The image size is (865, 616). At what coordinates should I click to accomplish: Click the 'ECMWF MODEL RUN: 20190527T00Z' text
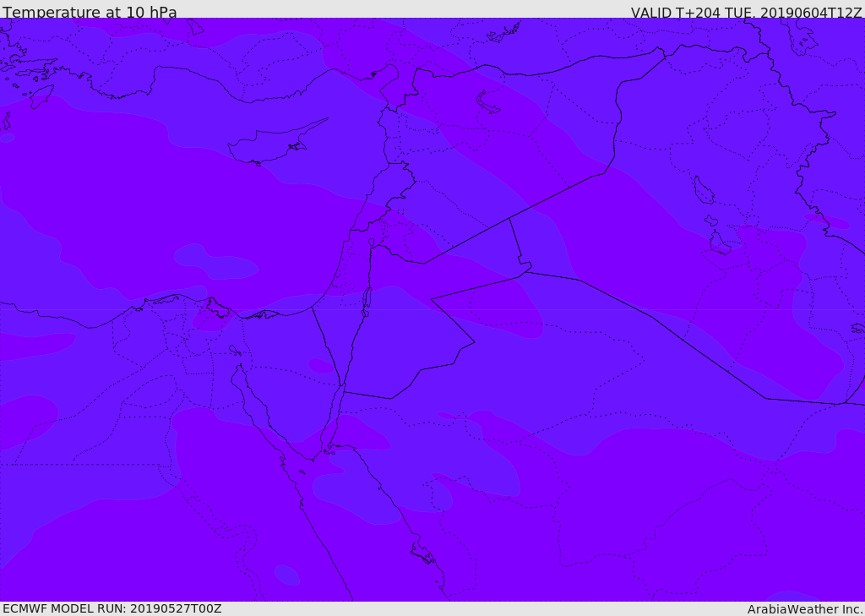coord(112,608)
